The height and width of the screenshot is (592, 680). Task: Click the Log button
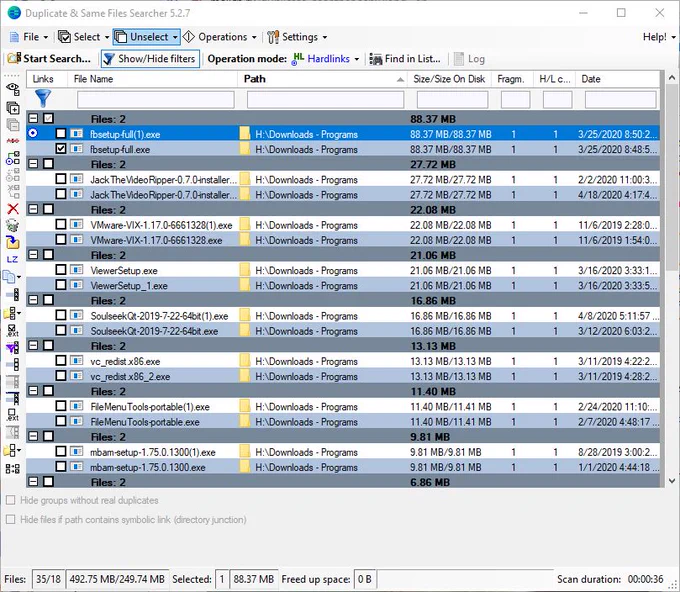(469, 59)
